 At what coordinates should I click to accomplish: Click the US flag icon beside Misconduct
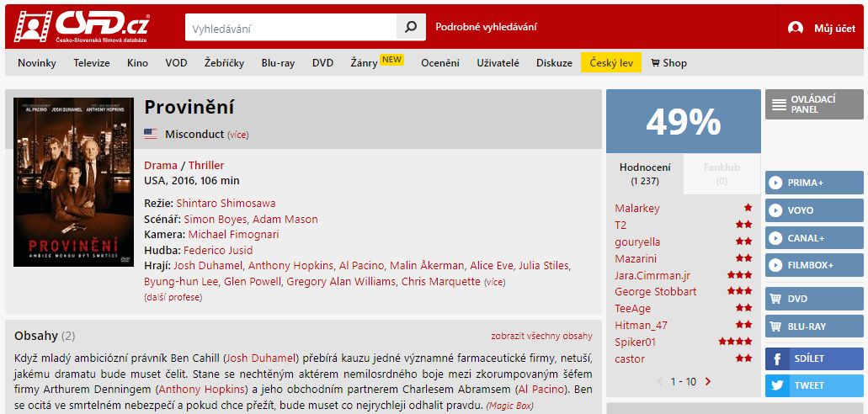click(x=151, y=134)
